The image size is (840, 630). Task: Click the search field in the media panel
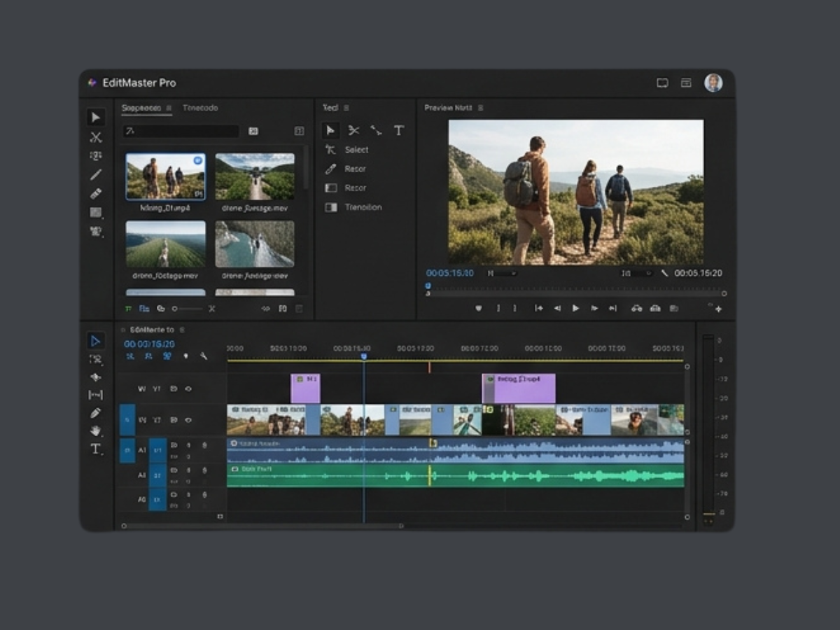[x=181, y=131]
